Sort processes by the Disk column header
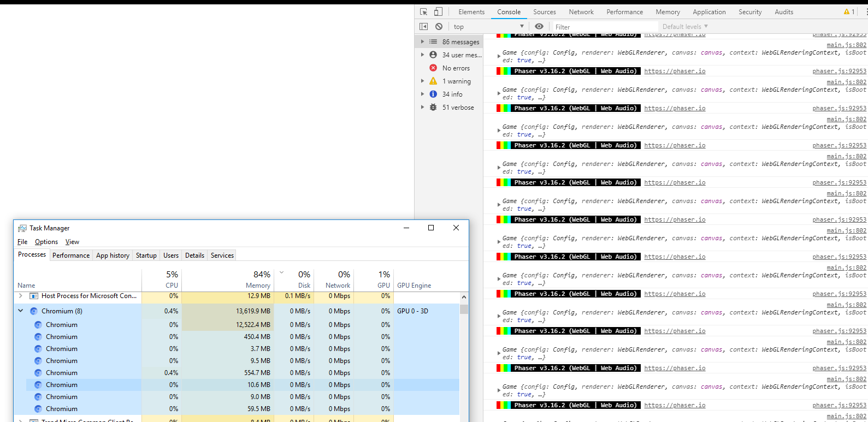This screenshot has width=868, height=422. click(293, 279)
